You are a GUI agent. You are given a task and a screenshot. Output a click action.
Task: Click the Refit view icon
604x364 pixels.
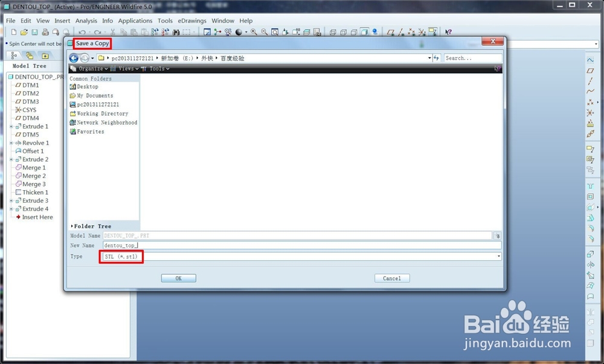275,32
